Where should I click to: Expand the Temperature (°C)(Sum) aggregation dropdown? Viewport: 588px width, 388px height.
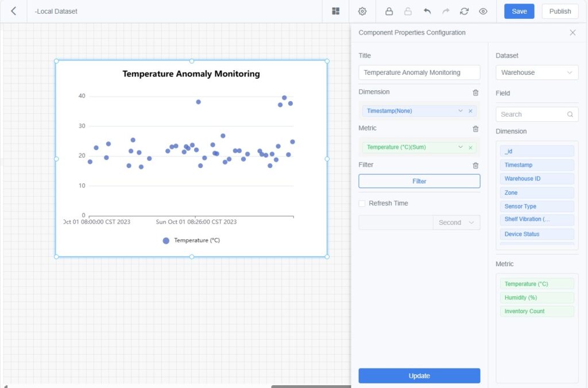(460, 147)
